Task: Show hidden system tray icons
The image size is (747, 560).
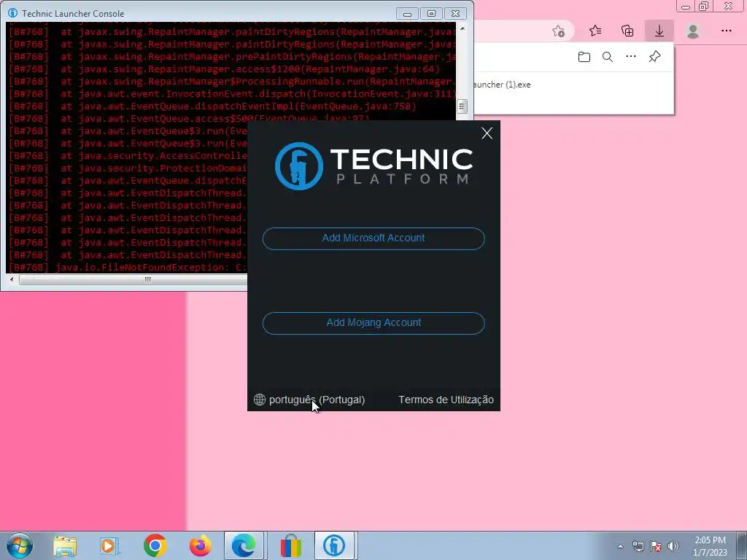Action: 620,546
